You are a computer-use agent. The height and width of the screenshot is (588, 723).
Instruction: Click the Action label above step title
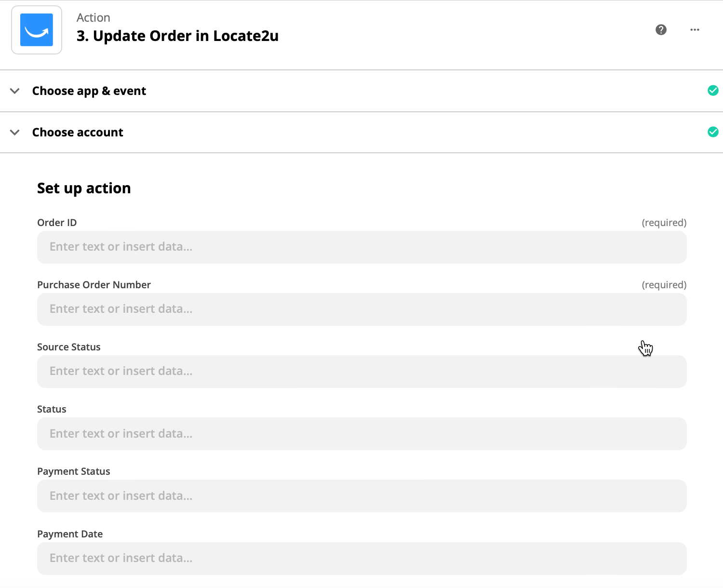[x=94, y=18]
